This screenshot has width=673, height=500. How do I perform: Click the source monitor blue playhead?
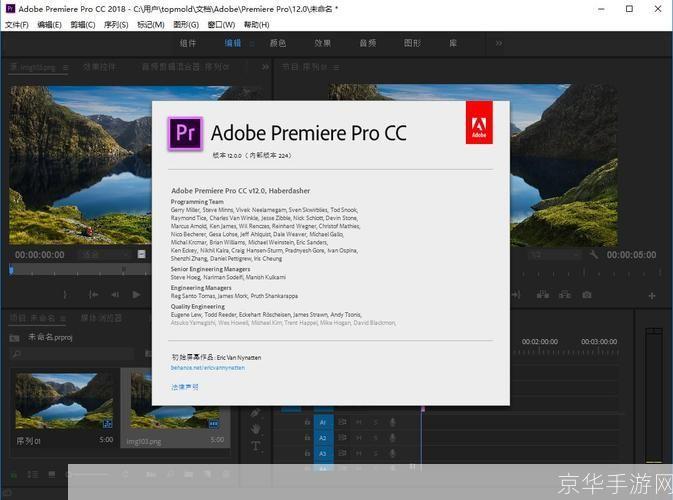click(12, 270)
